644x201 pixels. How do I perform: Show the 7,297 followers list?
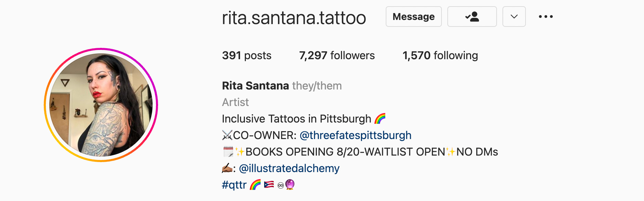tap(337, 55)
